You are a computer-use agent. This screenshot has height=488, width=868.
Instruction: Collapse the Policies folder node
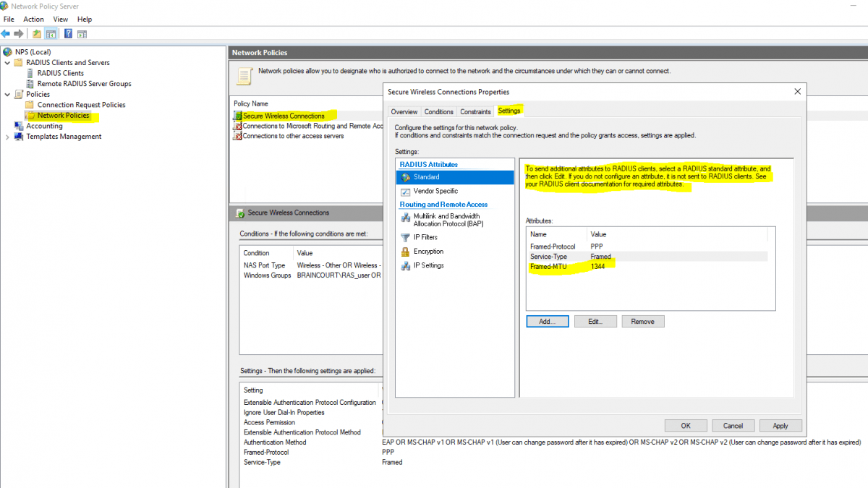[7, 94]
